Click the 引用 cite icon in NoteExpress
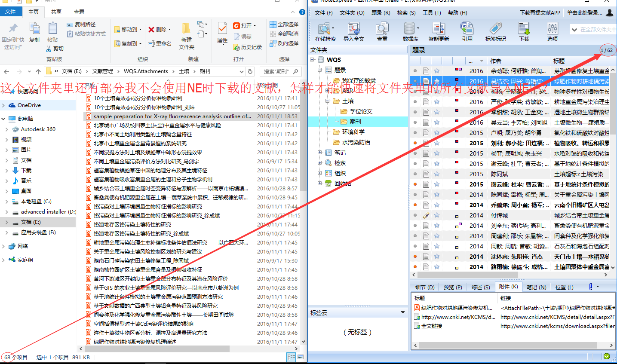This screenshot has height=364, width=617. pos(467,32)
